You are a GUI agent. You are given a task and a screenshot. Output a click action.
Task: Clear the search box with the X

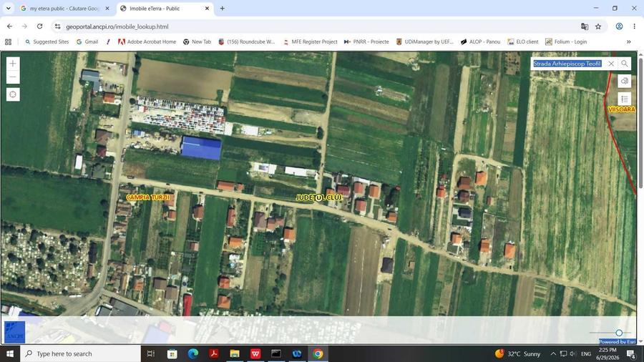pyautogui.click(x=611, y=64)
